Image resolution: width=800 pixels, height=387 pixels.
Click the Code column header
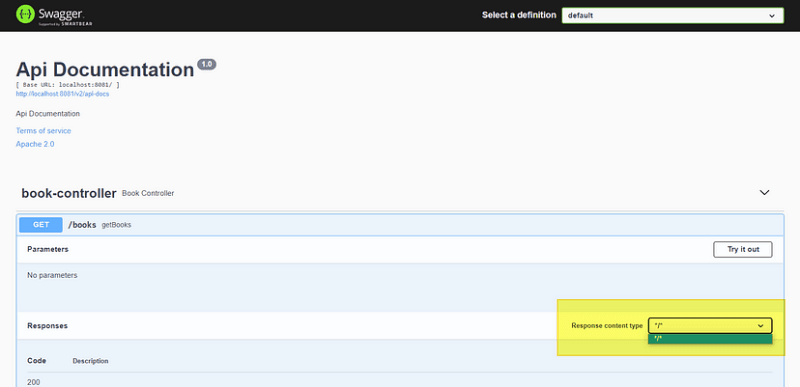pyautogui.click(x=37, y=360)
